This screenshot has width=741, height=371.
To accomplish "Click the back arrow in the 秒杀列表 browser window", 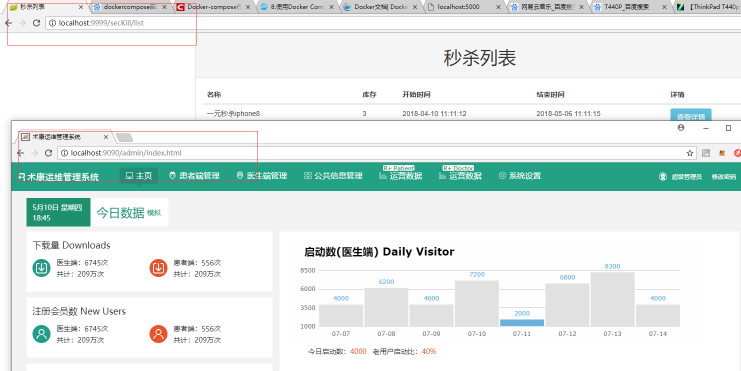I will [8, 23].
